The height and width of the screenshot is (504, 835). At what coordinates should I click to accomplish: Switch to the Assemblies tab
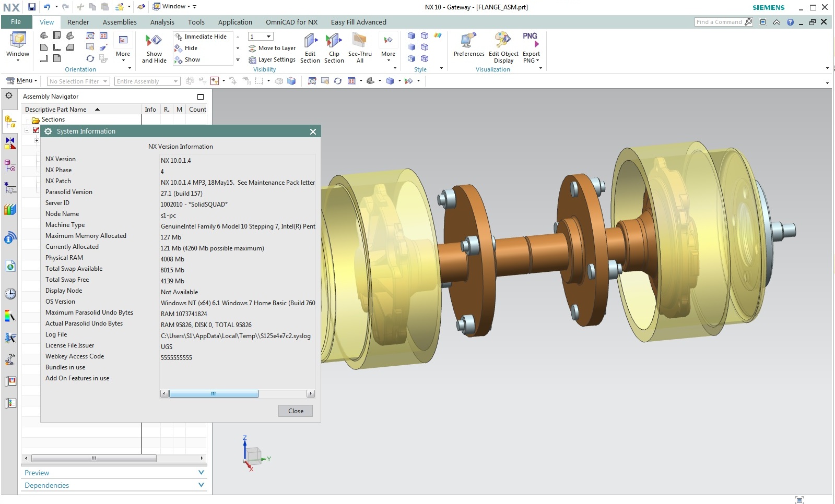click(x=120, y=22)
